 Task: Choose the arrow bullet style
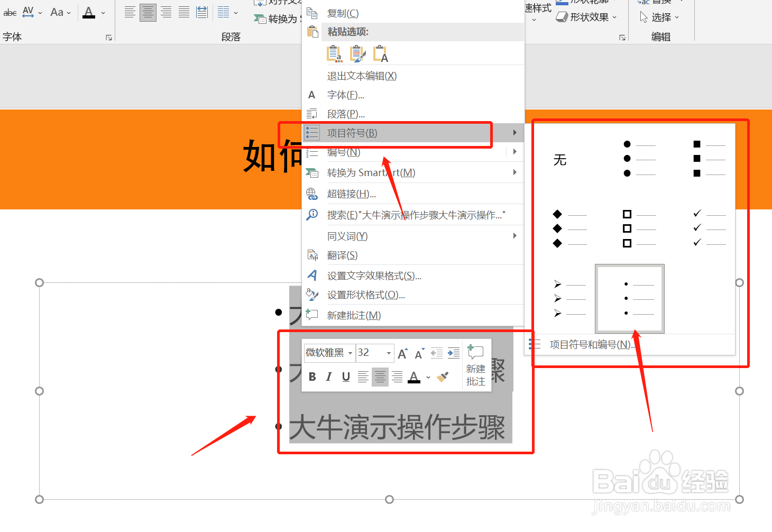[x=560, y=299]
